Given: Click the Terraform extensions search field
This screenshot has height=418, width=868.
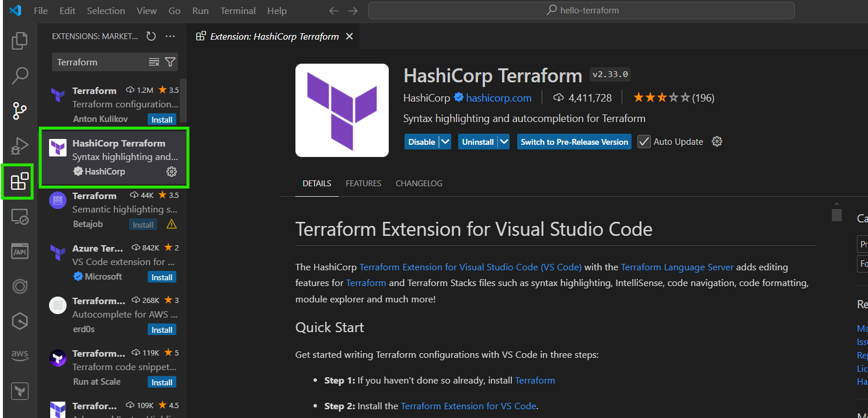Looking at the screenshot, I should click(x=99, y=62).
